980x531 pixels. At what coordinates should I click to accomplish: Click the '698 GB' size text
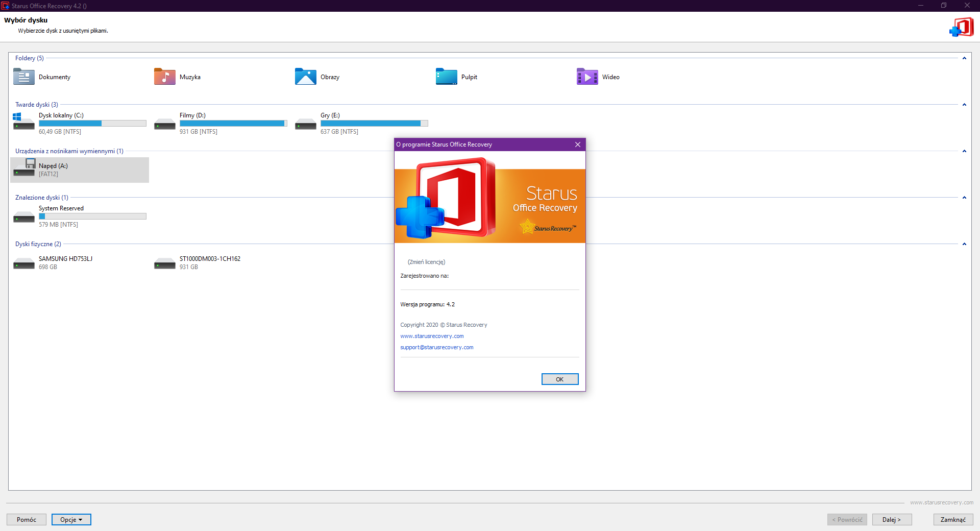coord(48,267)
